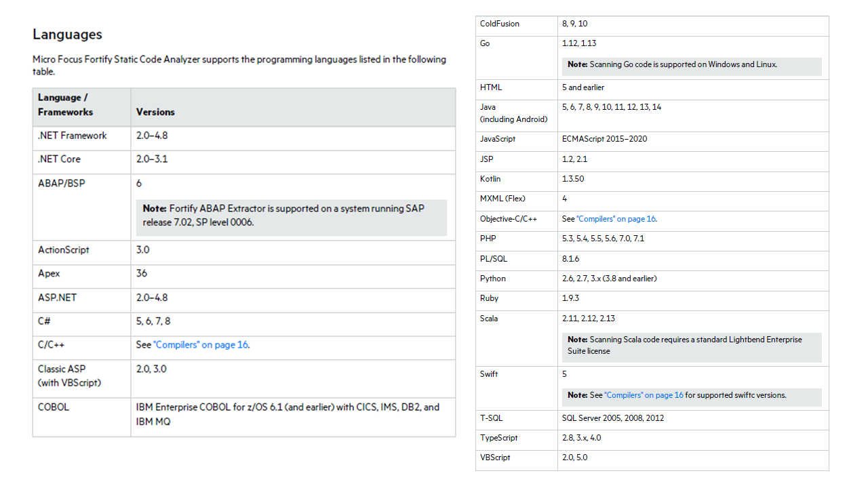Click the C# versions 5, 6, 7, 8

point(153,321)
